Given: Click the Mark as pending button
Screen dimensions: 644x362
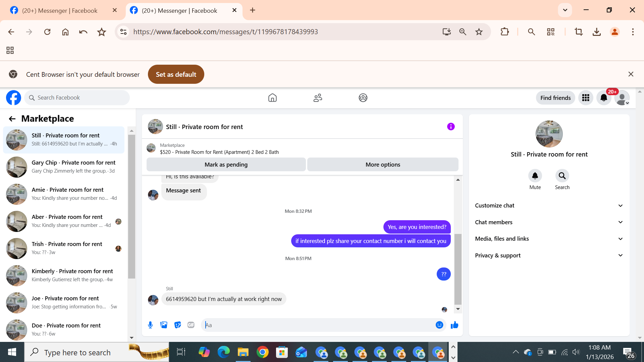Looking at the screenshot, I should [226, 165].
